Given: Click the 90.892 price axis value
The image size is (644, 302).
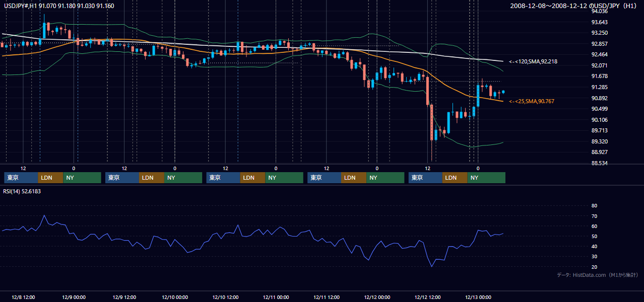Looking at the screenshot, I should [x=600, y=98].
